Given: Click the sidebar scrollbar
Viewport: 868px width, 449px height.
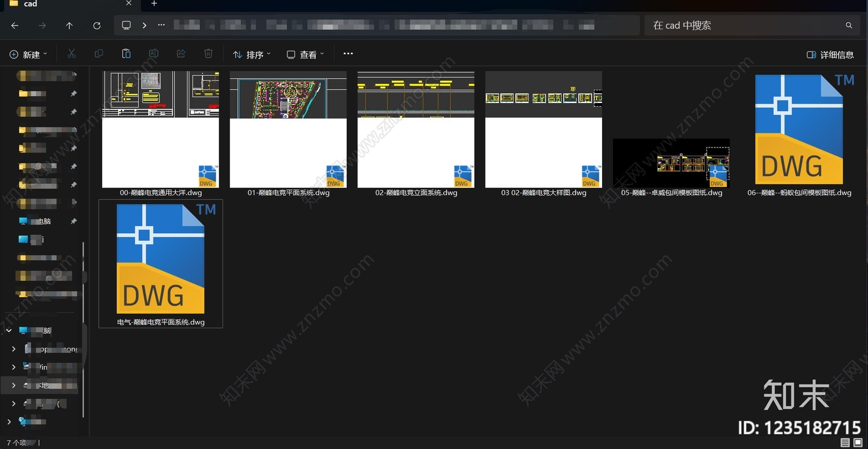Looking at the screenshot, I should pos(83,329).
